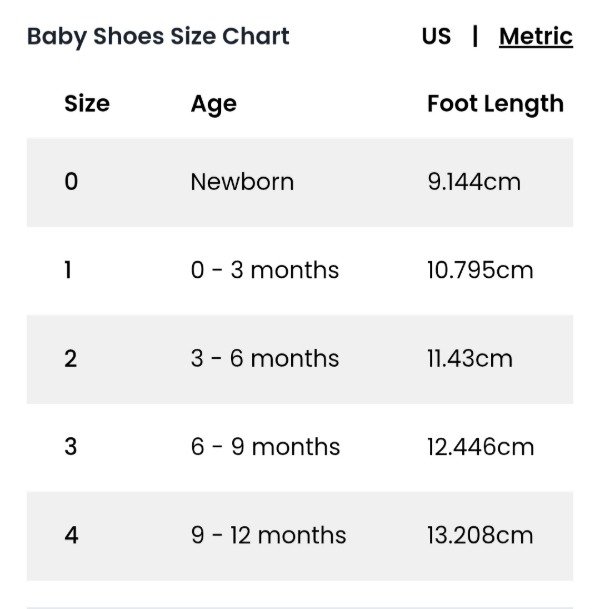
Task: Click the 10.795cm foot length value
Action: tap(479, 270)
